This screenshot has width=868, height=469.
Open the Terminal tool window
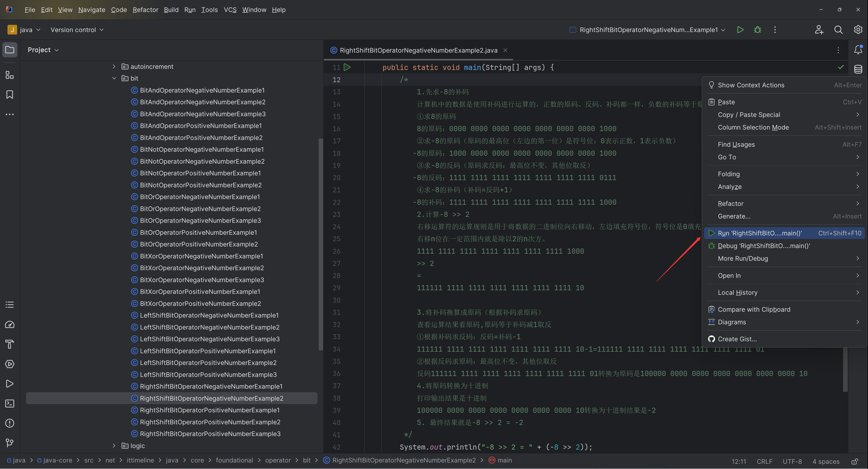[x=10, y=403]
